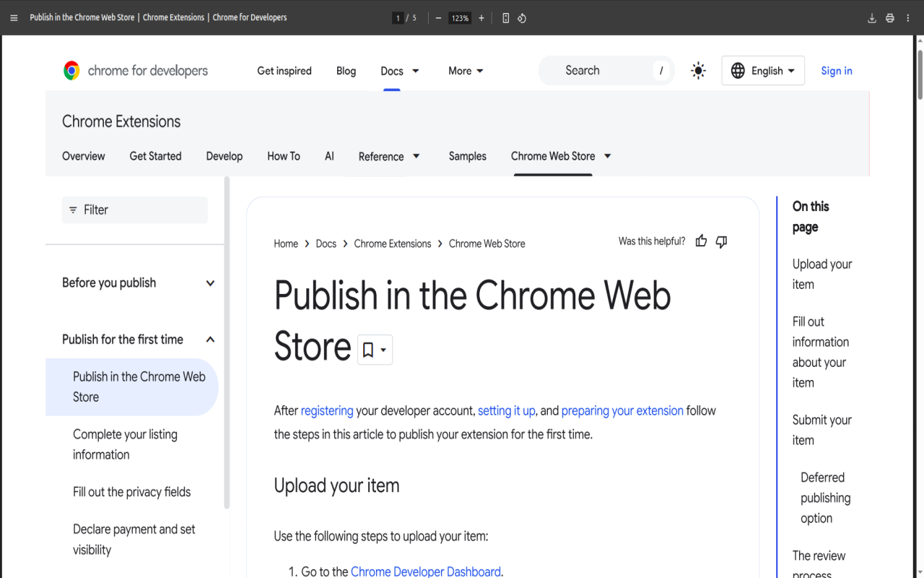Select the Overview tab
Viewport: 924px width, 578px height.
point(84,156)
